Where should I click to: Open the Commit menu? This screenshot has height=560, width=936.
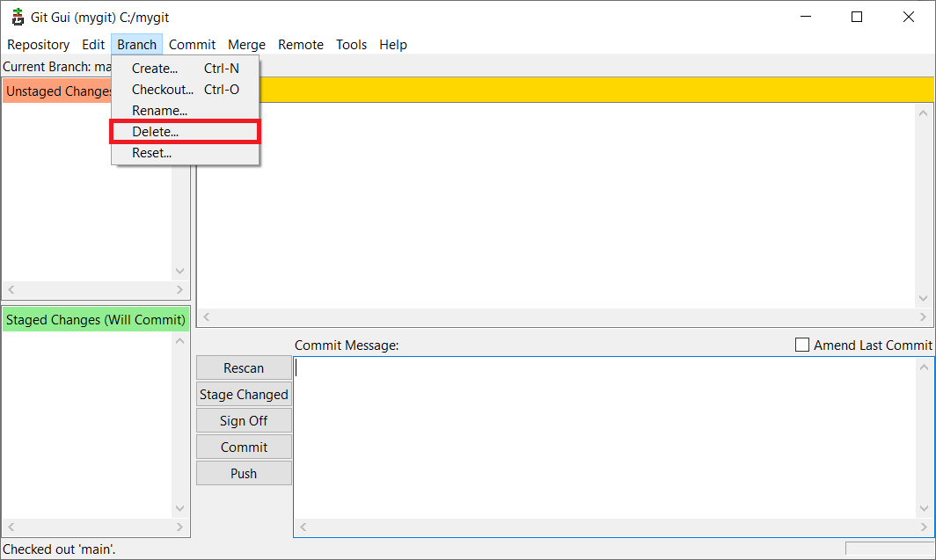point(192,45)
